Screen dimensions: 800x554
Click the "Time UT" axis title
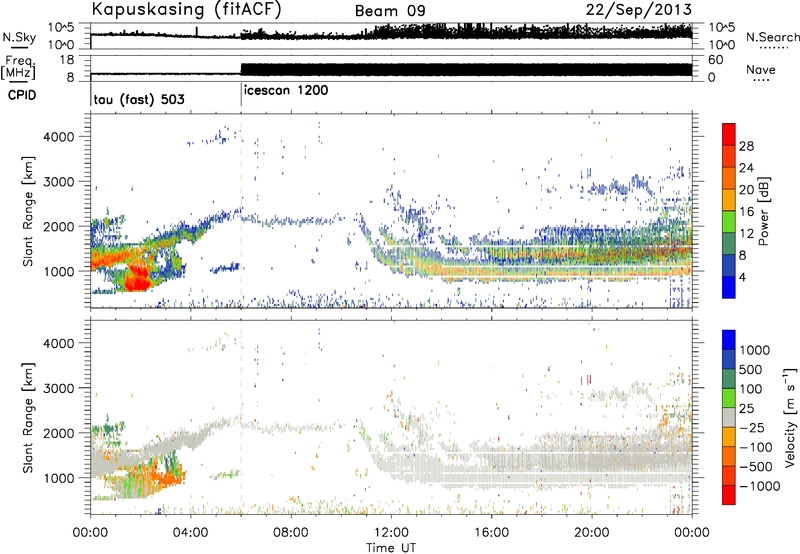point(391,548)
